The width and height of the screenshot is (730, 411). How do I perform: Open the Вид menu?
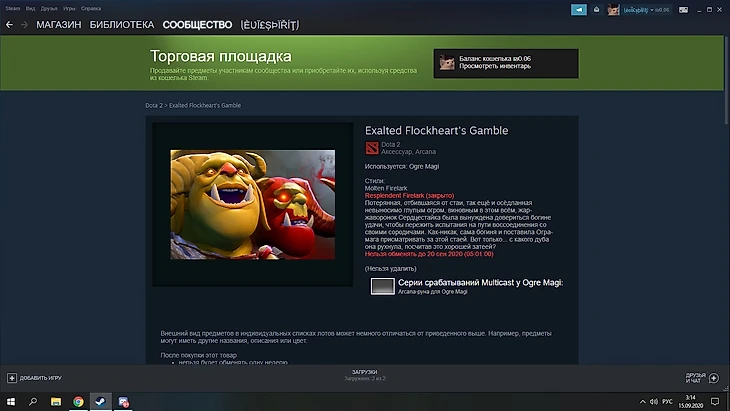pos(30,8)
